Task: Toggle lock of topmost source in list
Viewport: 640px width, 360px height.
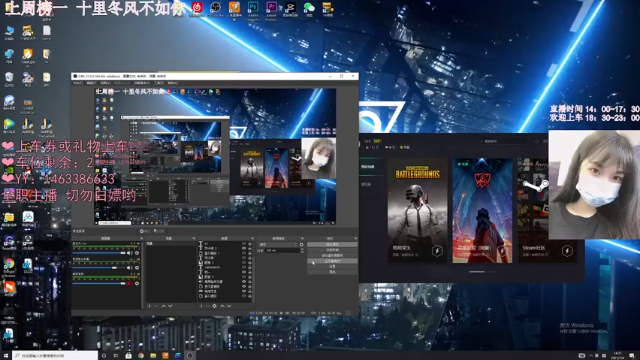Action: (x=250, y=243)
